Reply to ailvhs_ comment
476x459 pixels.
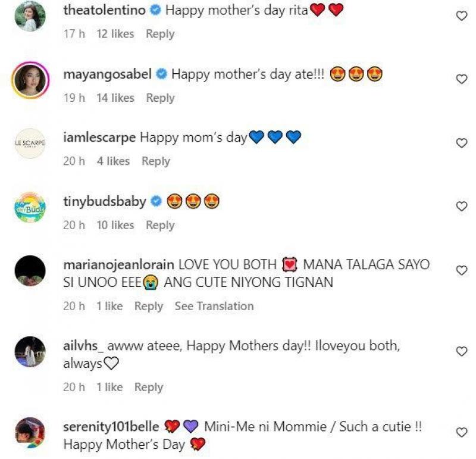coord(149,387)
